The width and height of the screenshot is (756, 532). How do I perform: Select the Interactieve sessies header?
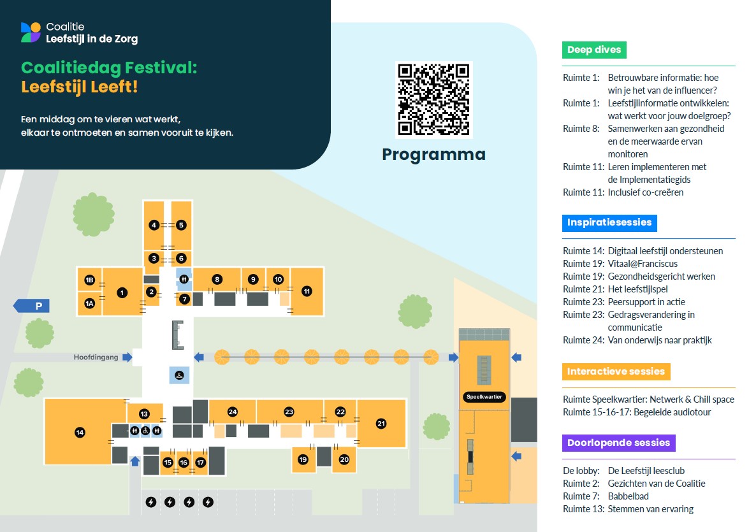point(616,371)
